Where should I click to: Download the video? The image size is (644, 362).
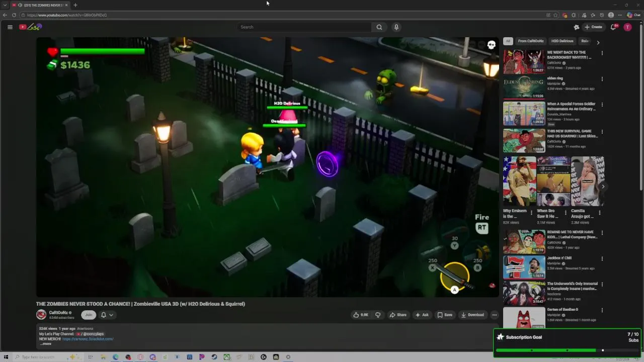coord(472,315)
